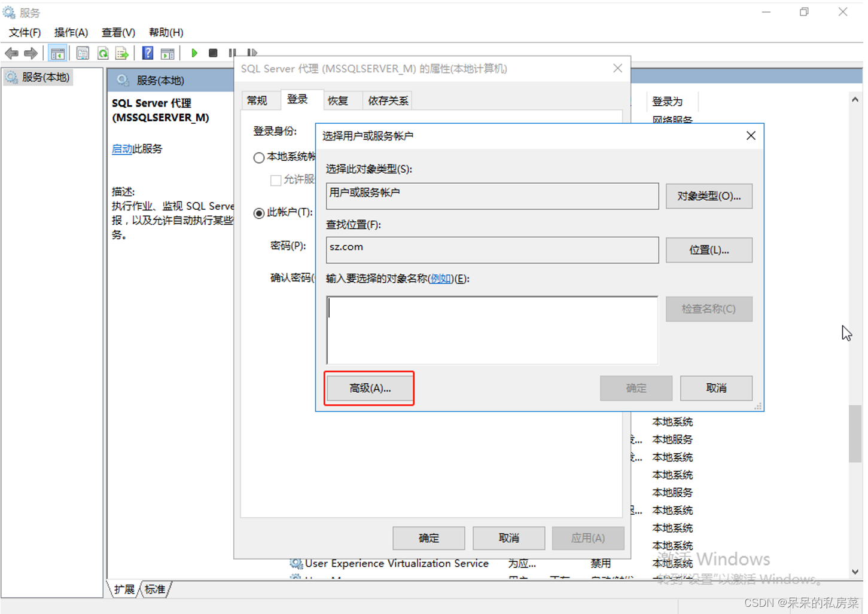Viewport: 868px width, 614px height.
Task: Click the 对象类型(O)... button
Action: point(709,196)
